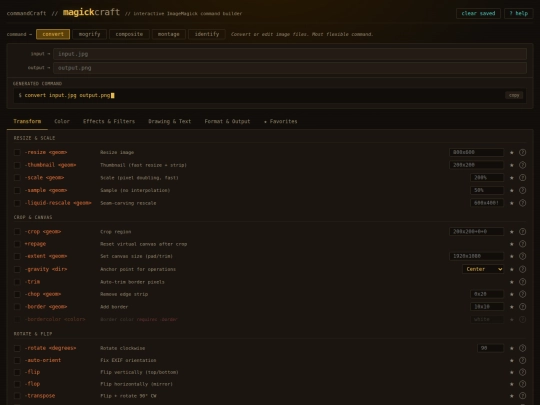540x405 pixels.
Task: Edit the -extent geometry value
Action: point(477,256)
